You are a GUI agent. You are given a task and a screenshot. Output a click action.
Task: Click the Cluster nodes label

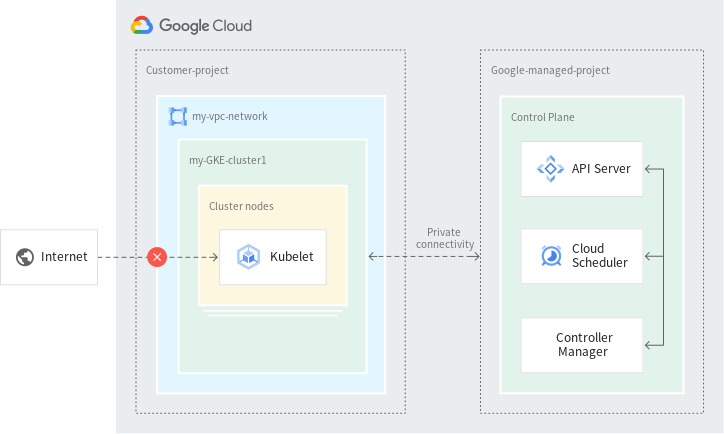coord(241,206)
